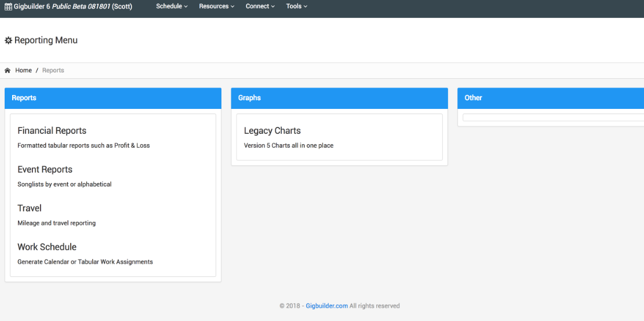Click the empty box in Other panel
The height and width of the screenshot is (321, 644).
pyautogui.click(x=553, y=118)
